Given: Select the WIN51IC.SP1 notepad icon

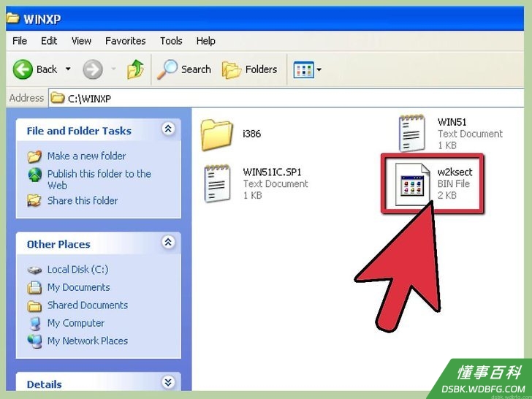Looking at the screenshot, I should tap(217, 183).
